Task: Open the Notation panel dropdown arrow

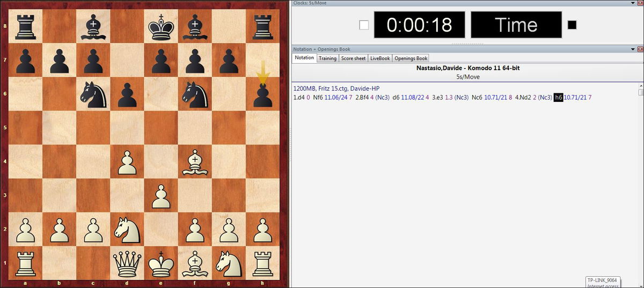Action: coord(634,49)
